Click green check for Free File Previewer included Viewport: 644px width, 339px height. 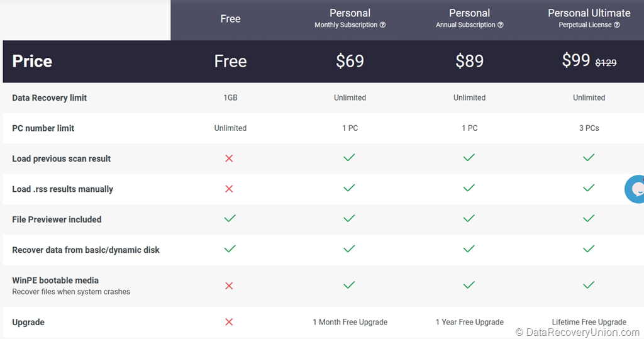pos(230,218)
